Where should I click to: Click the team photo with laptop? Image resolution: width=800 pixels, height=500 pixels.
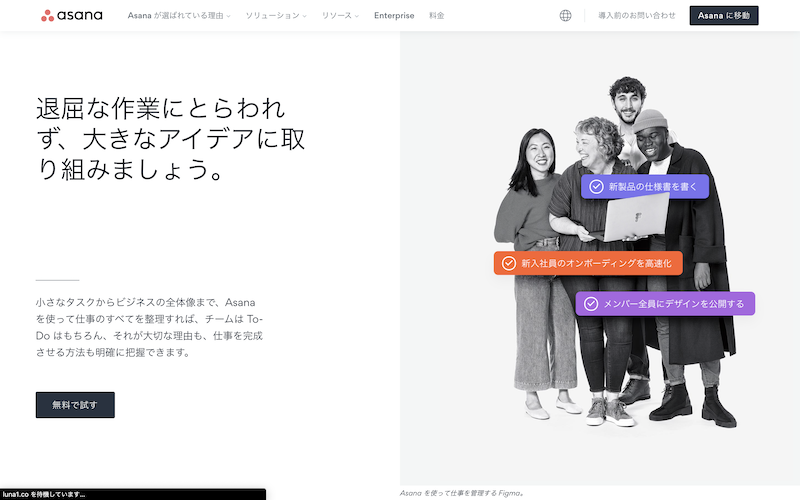coord(615,253)
